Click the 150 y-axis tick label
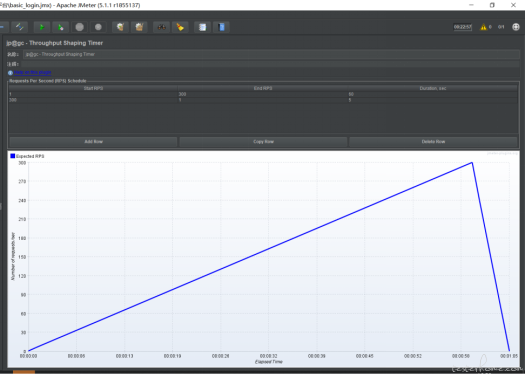The height and width of the screenshot is (379, 525). 22,257
